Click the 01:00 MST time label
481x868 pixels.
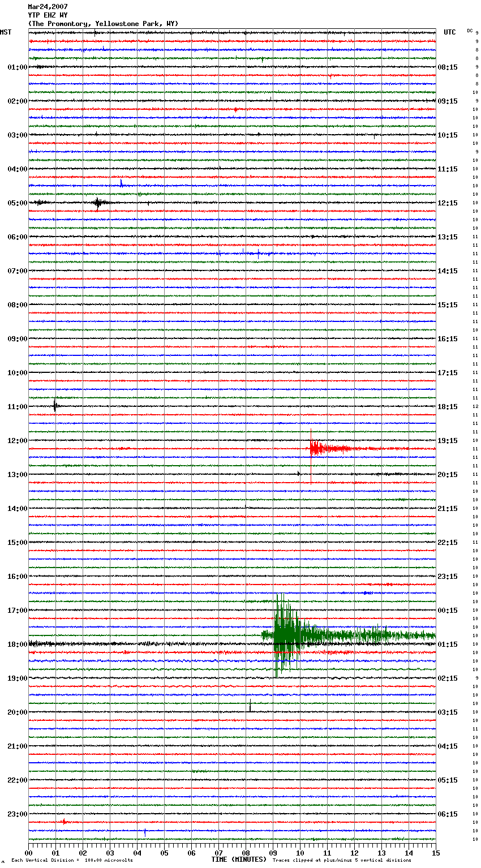[18, 67]
